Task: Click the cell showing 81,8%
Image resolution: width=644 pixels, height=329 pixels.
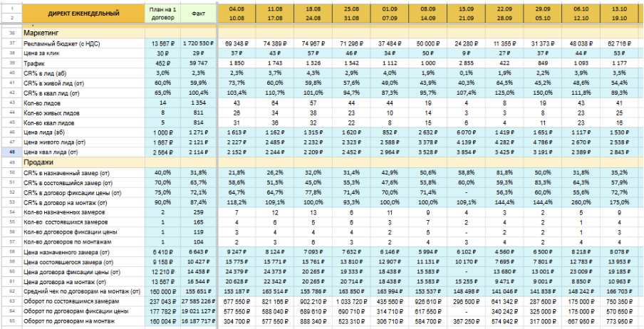Action: pos(504,173)
